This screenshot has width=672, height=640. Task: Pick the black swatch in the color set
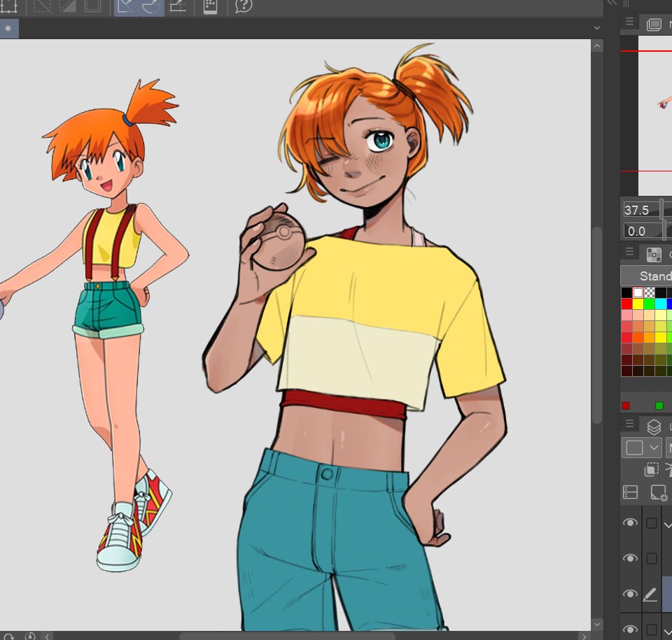tap(626, 292)
